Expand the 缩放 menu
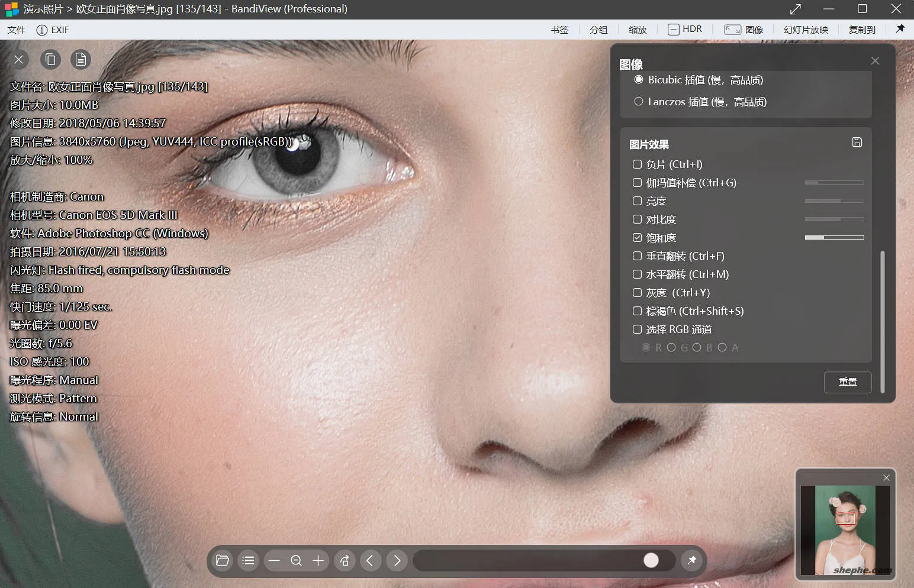Image resolution: width=914 pixels, height=588 pixels. click(x=638, y=30)
